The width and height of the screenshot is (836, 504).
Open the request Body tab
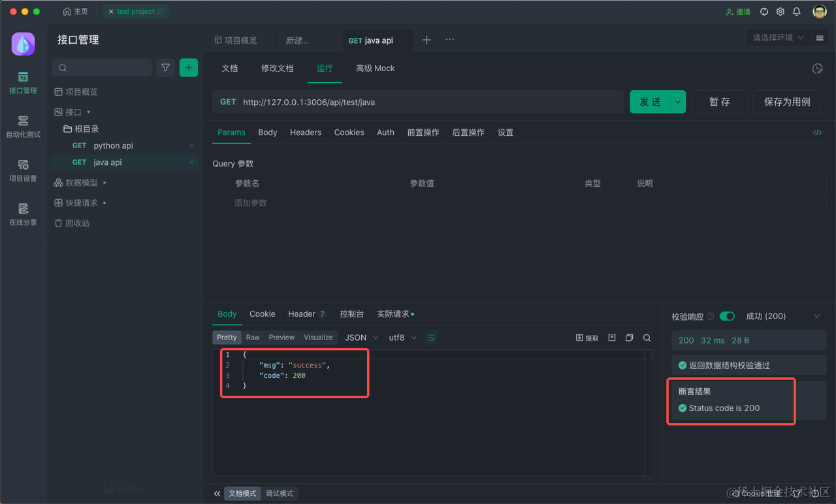click(268, 133)
